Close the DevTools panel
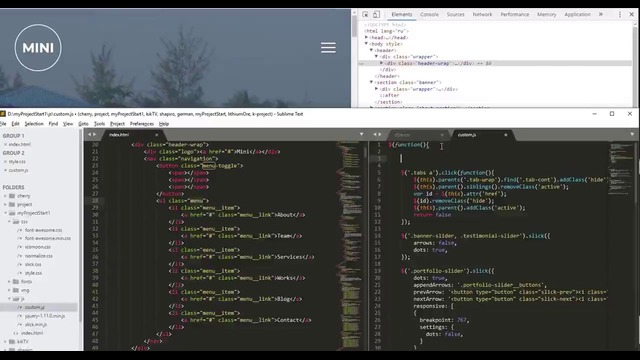The height and width of the screenshot is (360, 640). tap(631, 14)
